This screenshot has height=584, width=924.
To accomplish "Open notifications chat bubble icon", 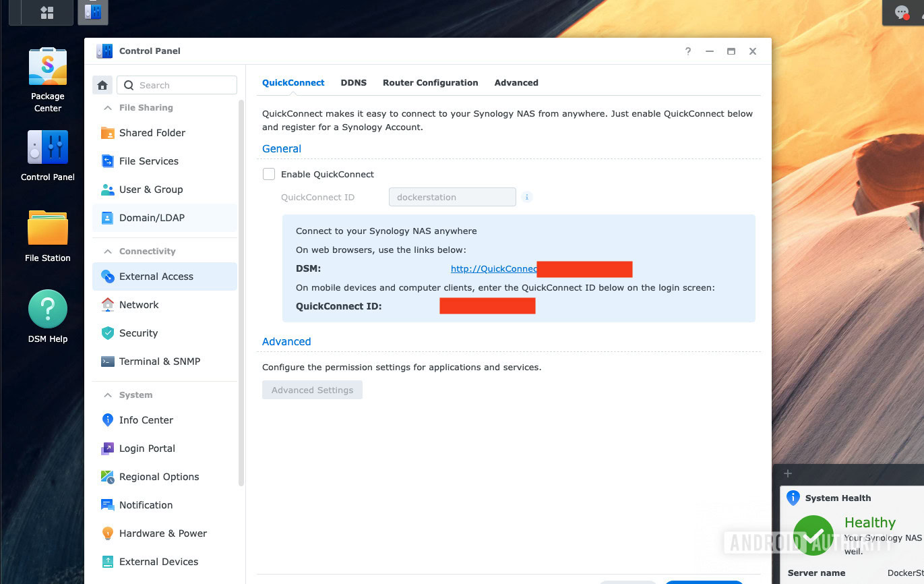I will point(902,12).
